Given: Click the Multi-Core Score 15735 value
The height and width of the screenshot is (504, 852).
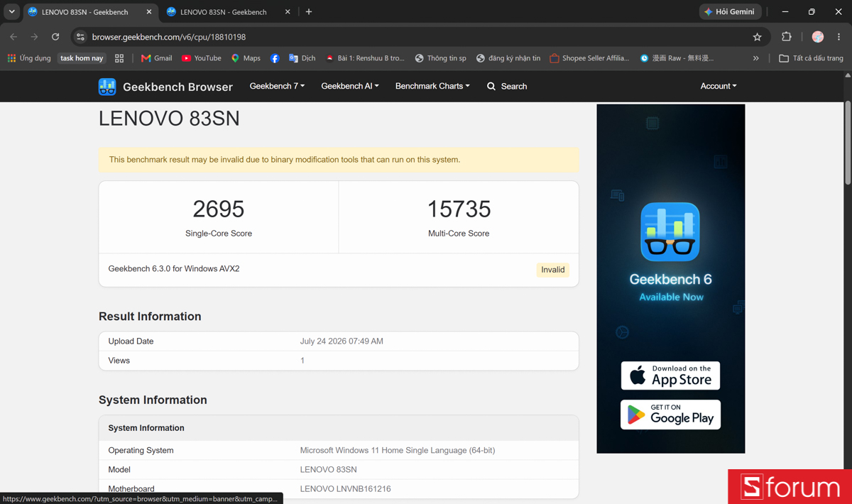Looking at the screenshot, I should tap(459, 209).
